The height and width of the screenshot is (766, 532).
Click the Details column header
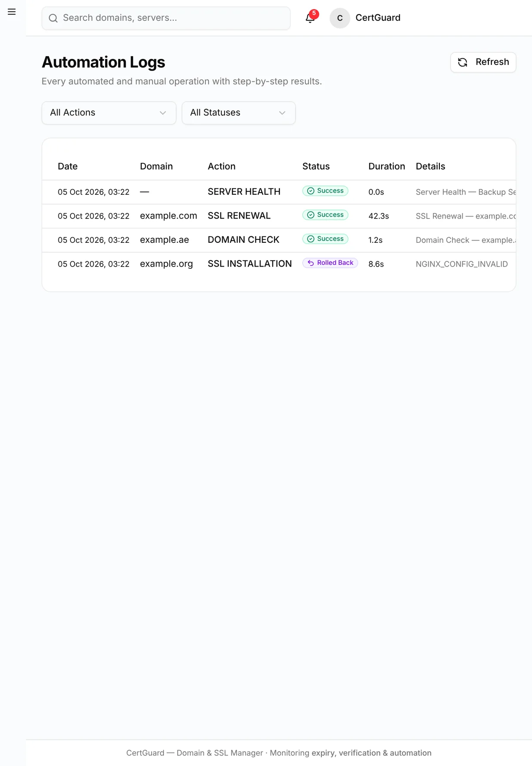pos(430,167)
